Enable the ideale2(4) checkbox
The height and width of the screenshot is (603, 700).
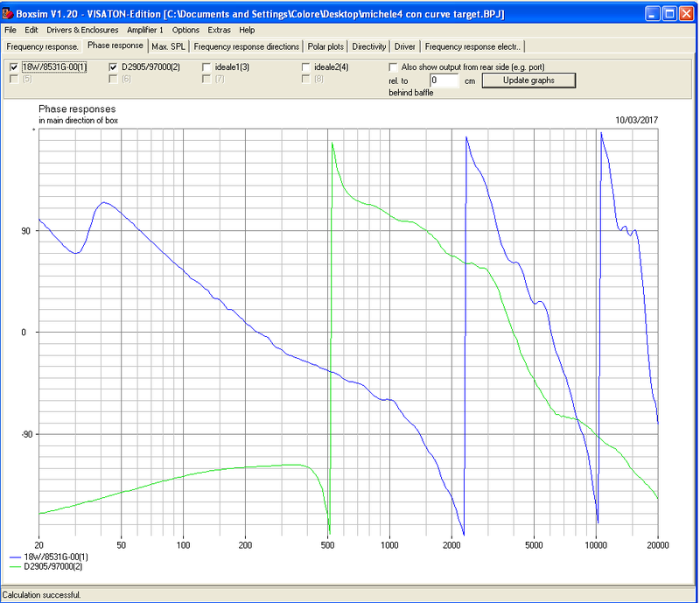[x=305, y=67]
